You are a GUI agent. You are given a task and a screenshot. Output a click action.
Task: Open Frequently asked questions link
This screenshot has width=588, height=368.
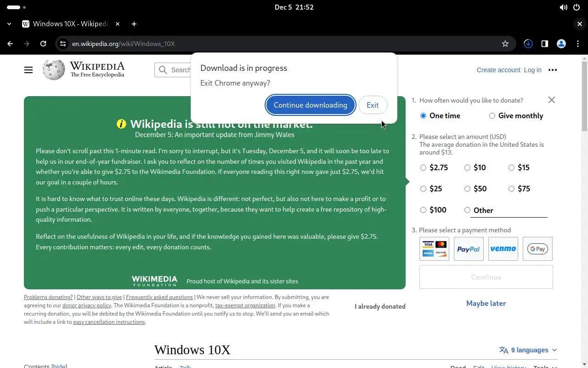[x=159, y=297]
